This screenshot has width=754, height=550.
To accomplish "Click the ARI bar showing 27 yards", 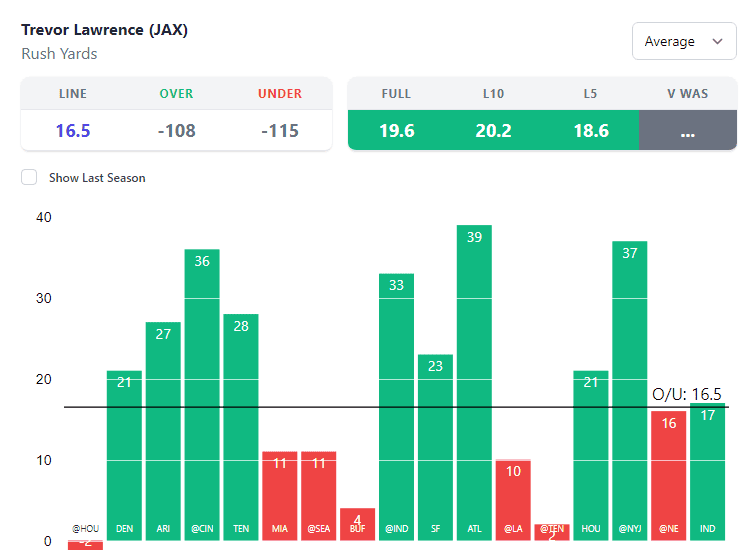I will pyautogui.click(x=163, y=430).
